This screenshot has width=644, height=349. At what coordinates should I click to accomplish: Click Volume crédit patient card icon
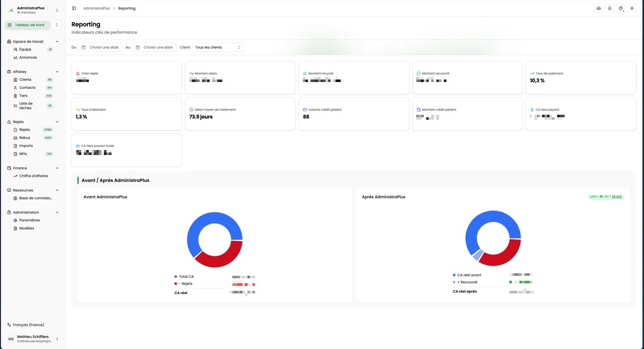(305, 110)
